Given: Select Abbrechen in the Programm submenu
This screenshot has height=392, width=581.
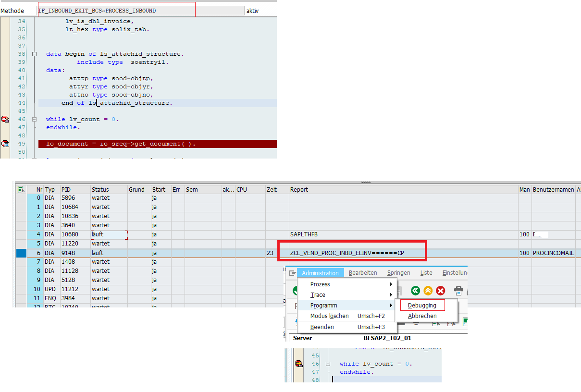Looking at the screenshot, I should click(x=422, y=316).
